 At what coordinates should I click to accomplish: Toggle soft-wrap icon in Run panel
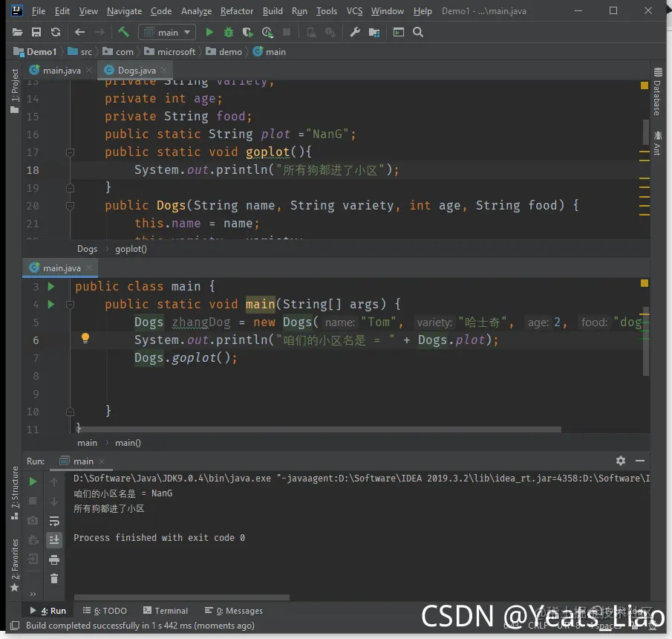[x=54, y=521]
